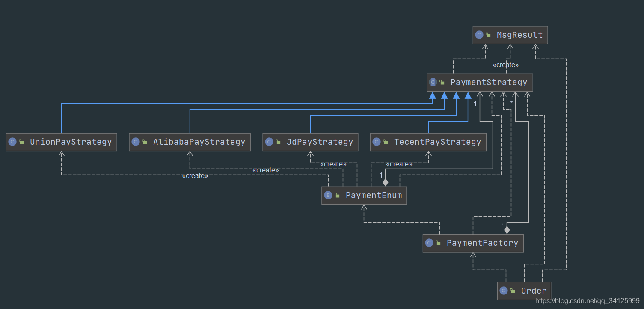Click the abstract class icon on PaymentStrategy
644x309 pixels.
(433, 82)
